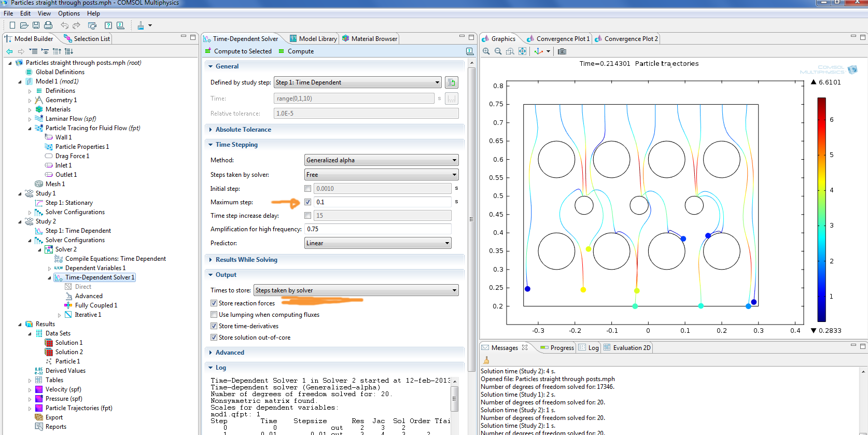The width and height of the screenshot is (868, 435).
Task: Click the Zoom In graphics icon
Action: point(486,51)
